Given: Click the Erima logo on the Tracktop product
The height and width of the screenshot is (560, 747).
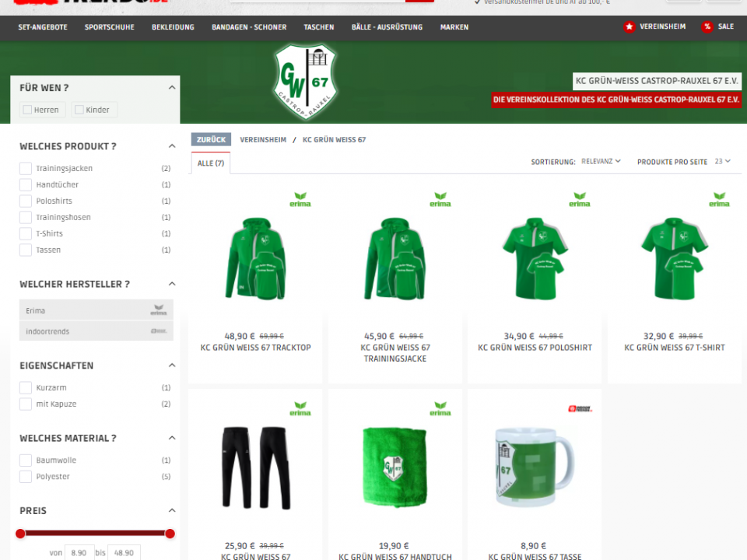Looking at the screenshot, I should pos(300,200).
